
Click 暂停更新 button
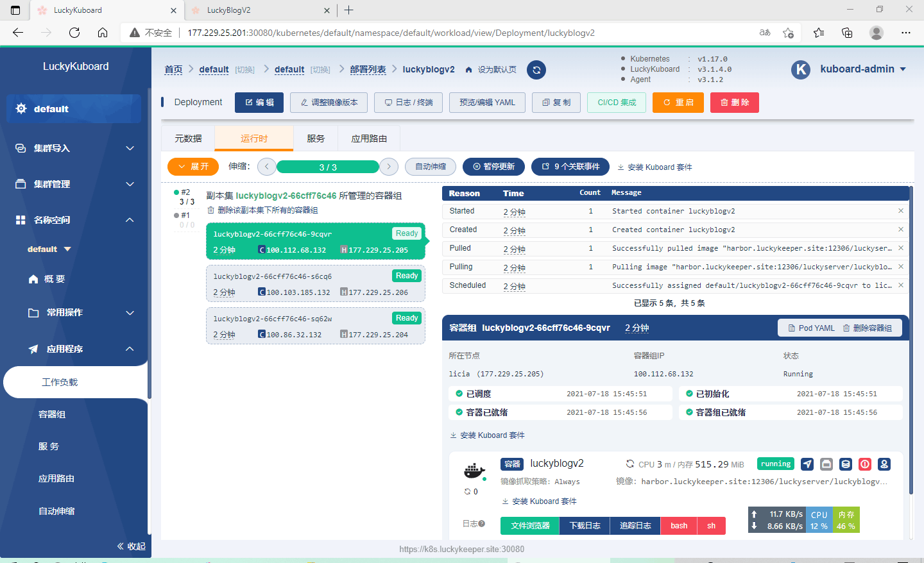point(493,167)
